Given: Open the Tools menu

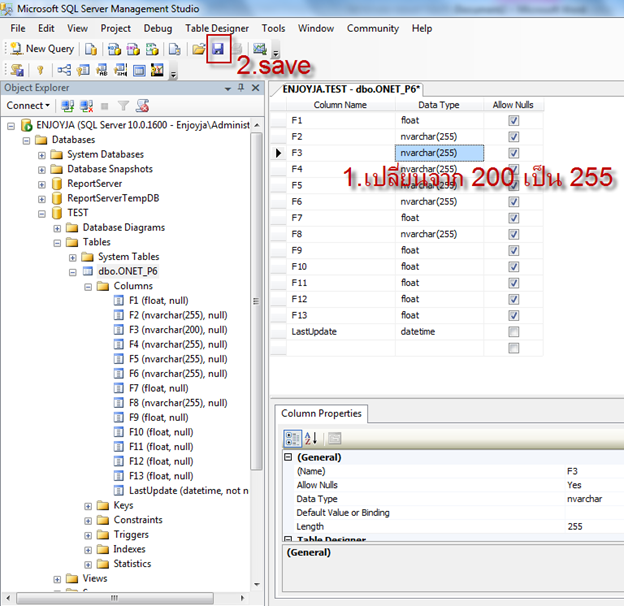Looking at the screenshot, I should click(273, 29).
